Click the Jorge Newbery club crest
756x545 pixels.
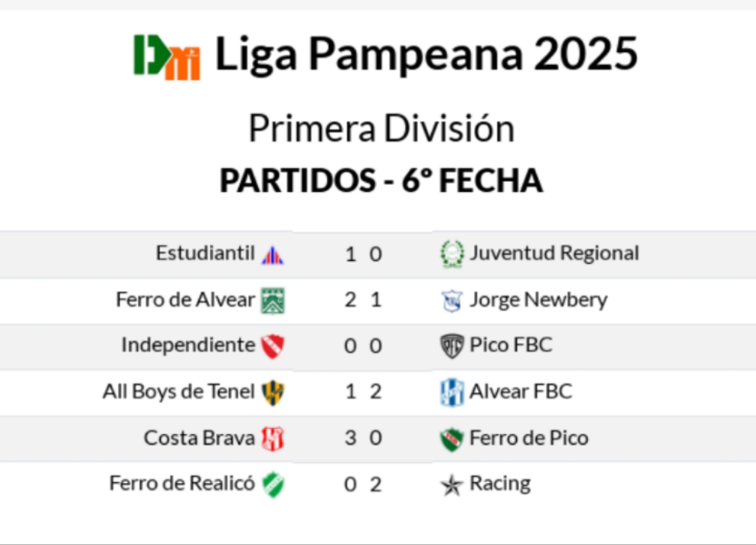(452, 300)
